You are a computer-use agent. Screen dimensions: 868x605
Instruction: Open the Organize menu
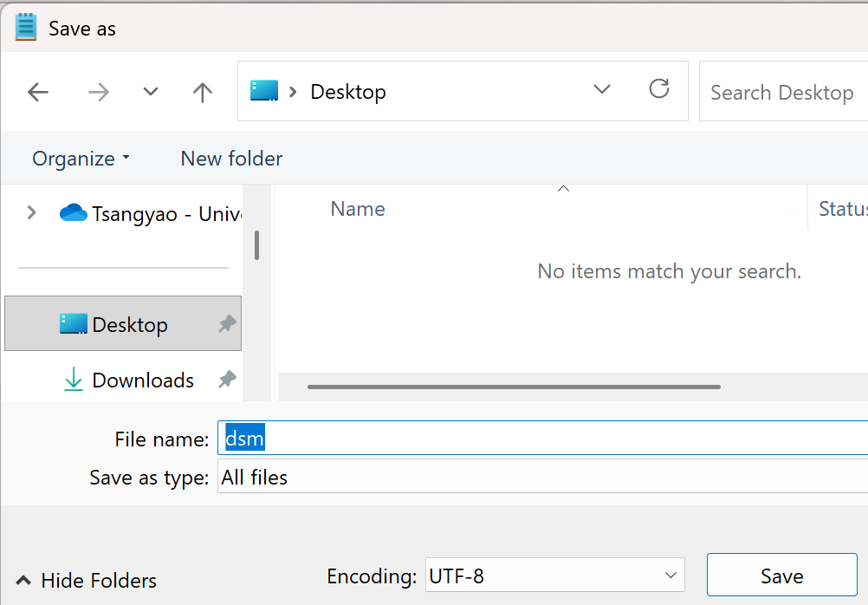(x=81, y=159)
